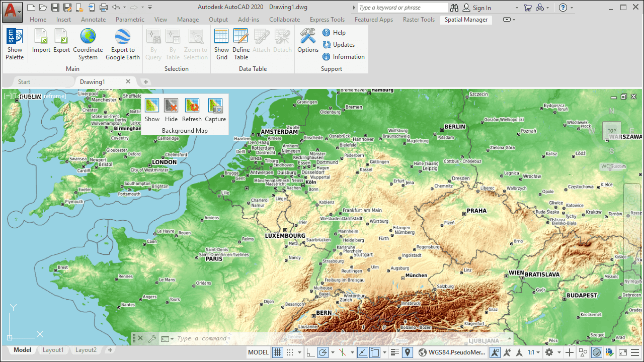Open the annotation scale 1:1 dropdown
644x362 pixels.
click(534, 352)
